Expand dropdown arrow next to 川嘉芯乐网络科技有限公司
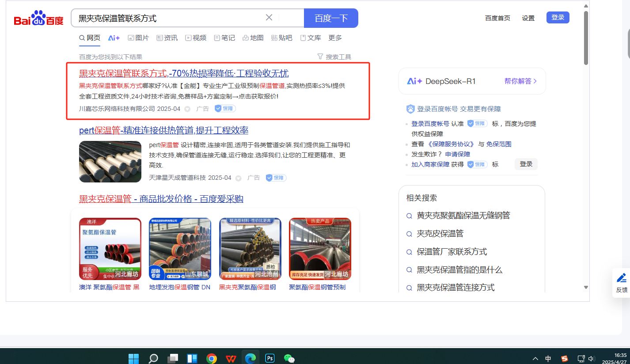The width and height of the screenshot is (630, 364). click(x=187, y=109)
